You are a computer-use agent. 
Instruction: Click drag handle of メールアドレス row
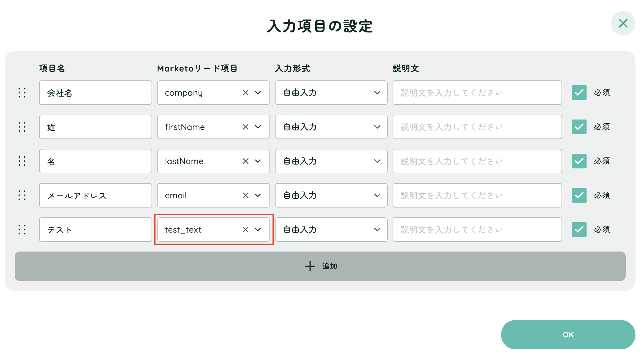click(22, 195)
